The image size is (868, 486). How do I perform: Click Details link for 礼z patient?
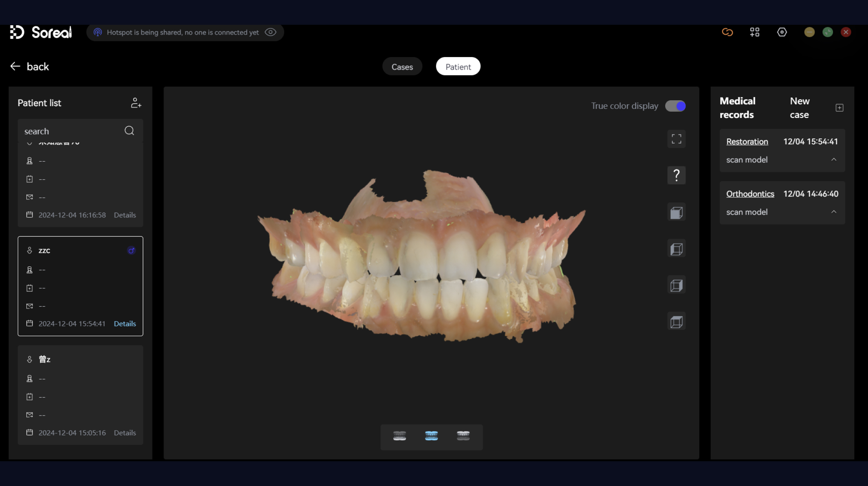click(125, 433)
